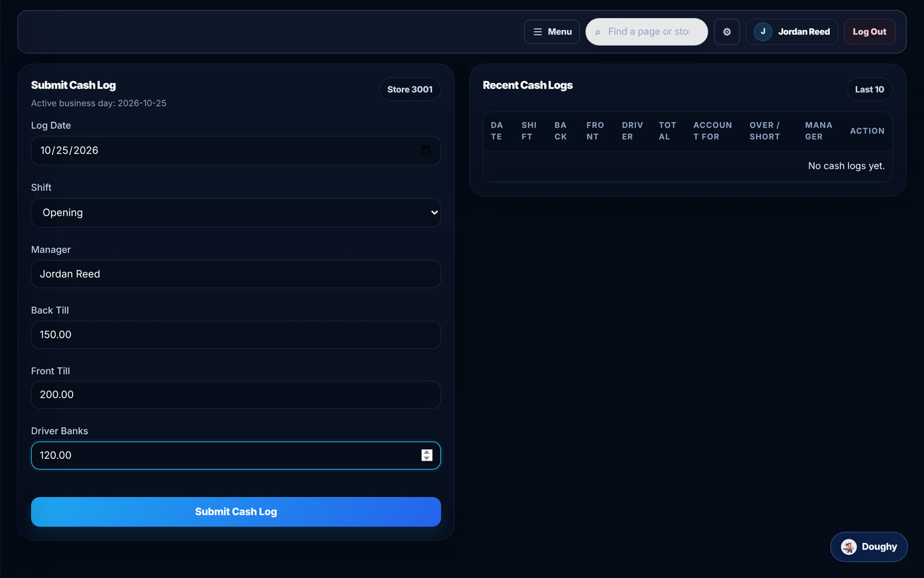Screen dimensions: 924x578
Task: Click the Over / Short column header
Action: (x=765, y=131)
